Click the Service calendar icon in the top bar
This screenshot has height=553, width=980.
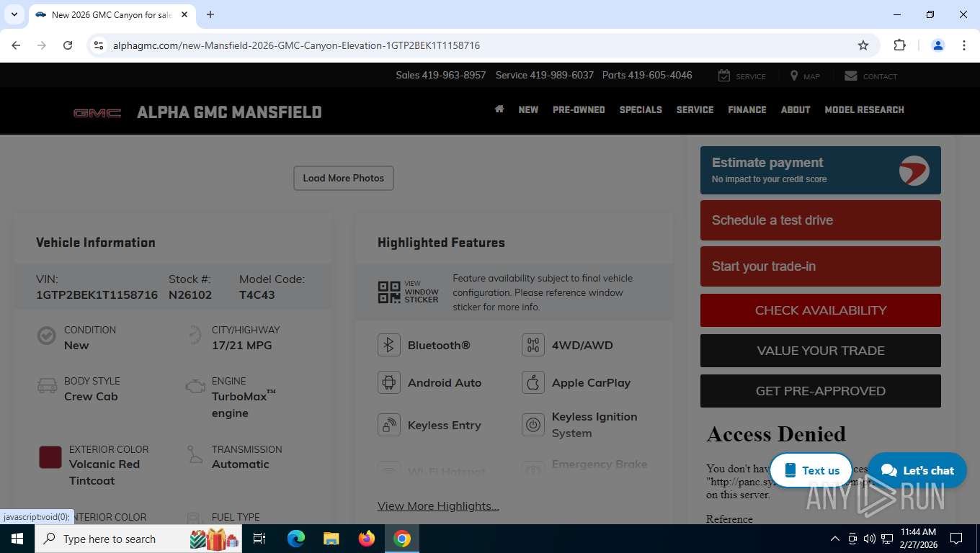[724, 76]
